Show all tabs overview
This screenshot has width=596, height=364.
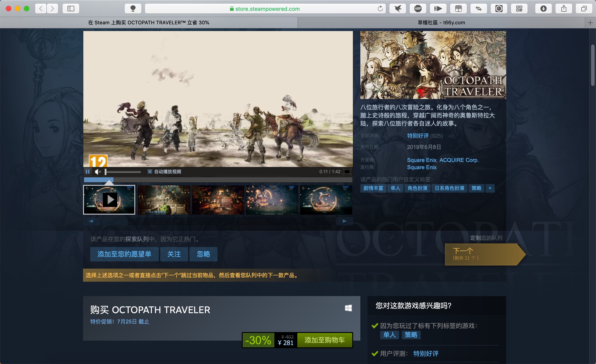tap(584, 9)
